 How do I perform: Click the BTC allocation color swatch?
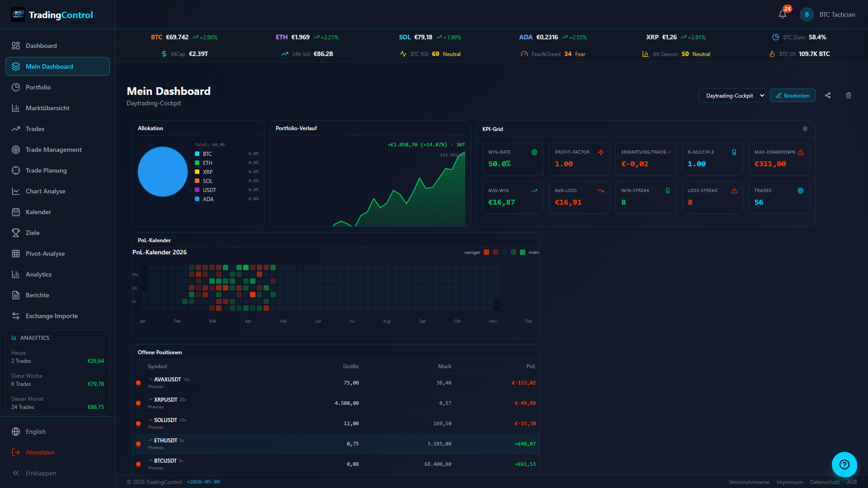[x=197, y=154]
